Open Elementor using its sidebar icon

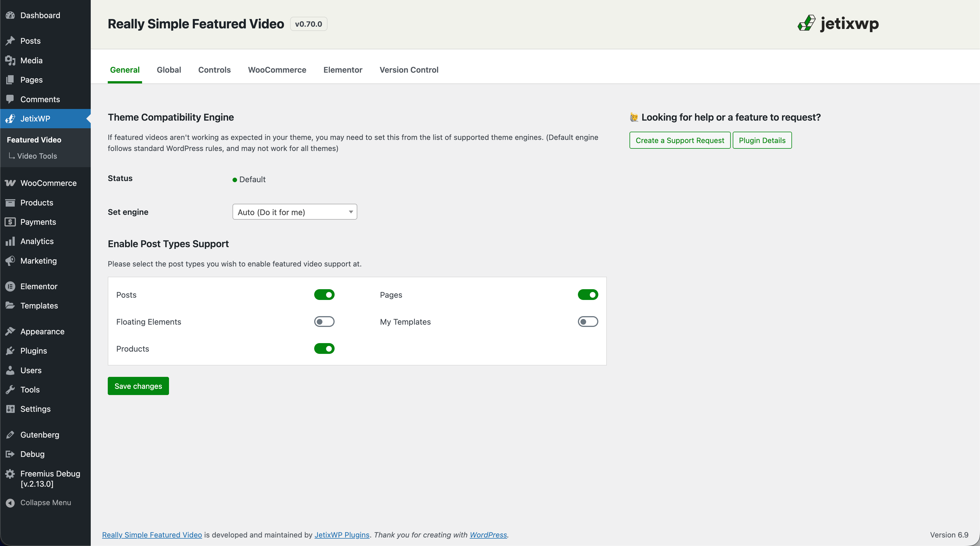[x=10, y=286]
